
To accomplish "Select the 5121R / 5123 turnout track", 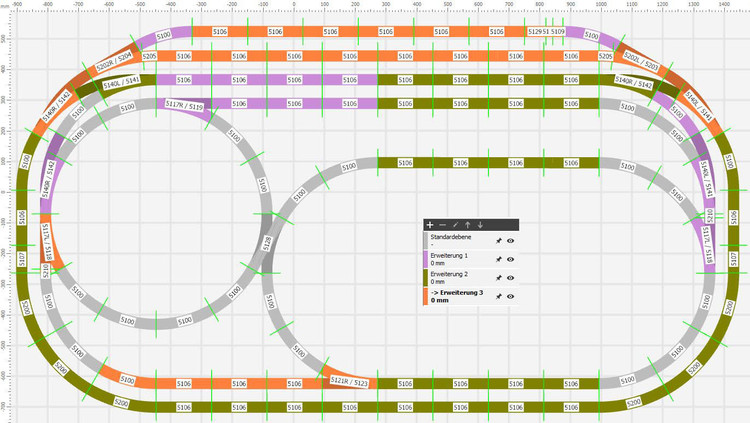I will 349,381.
